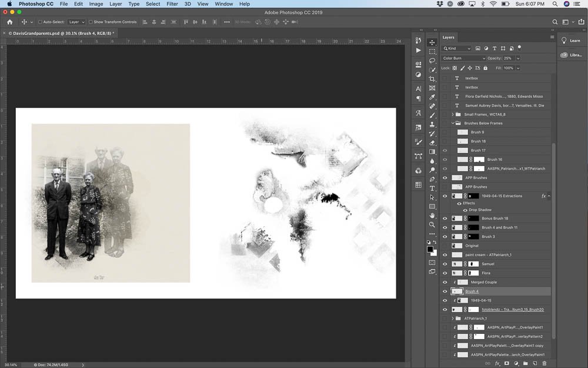Expand the Small Frames_WCTA6_8 group

pos(453,114)
